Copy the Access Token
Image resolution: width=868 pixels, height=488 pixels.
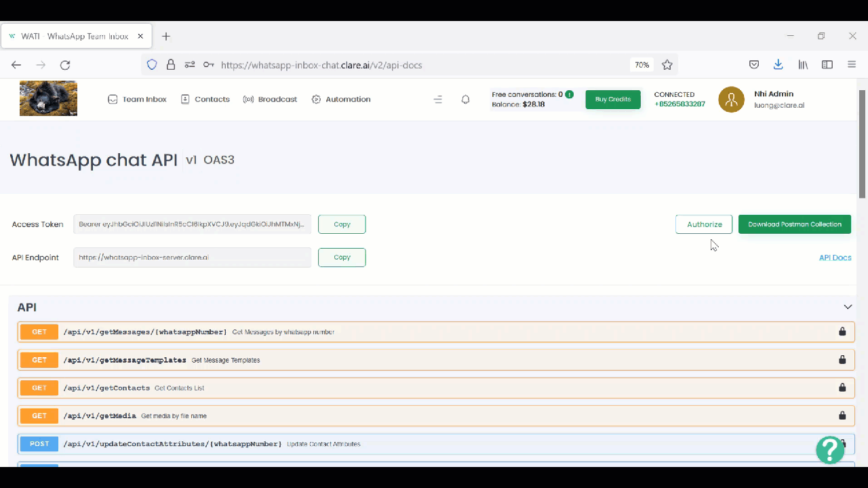click(x=342, y=224)
